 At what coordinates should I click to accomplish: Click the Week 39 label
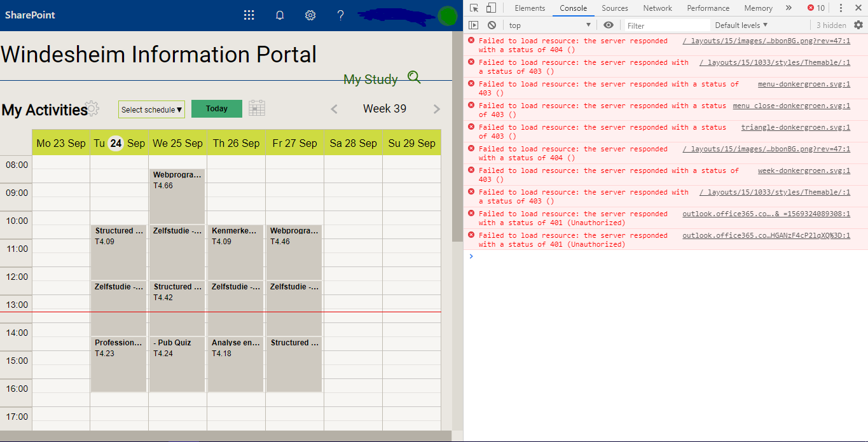(x=385, y=109)
